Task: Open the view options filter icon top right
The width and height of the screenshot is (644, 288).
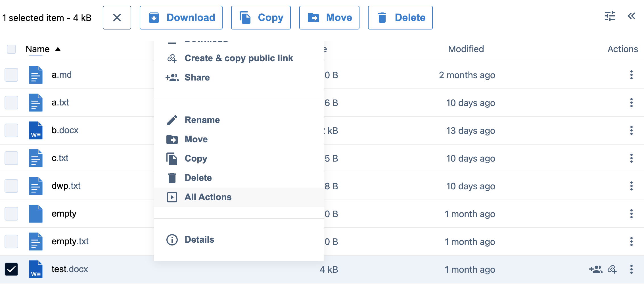Action: point(610,16)
